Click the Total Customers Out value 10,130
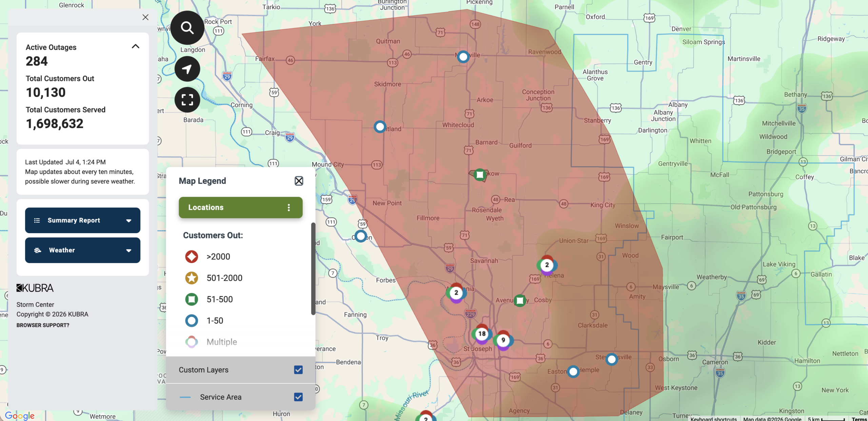868x421 pixels. tap(46, 93)
